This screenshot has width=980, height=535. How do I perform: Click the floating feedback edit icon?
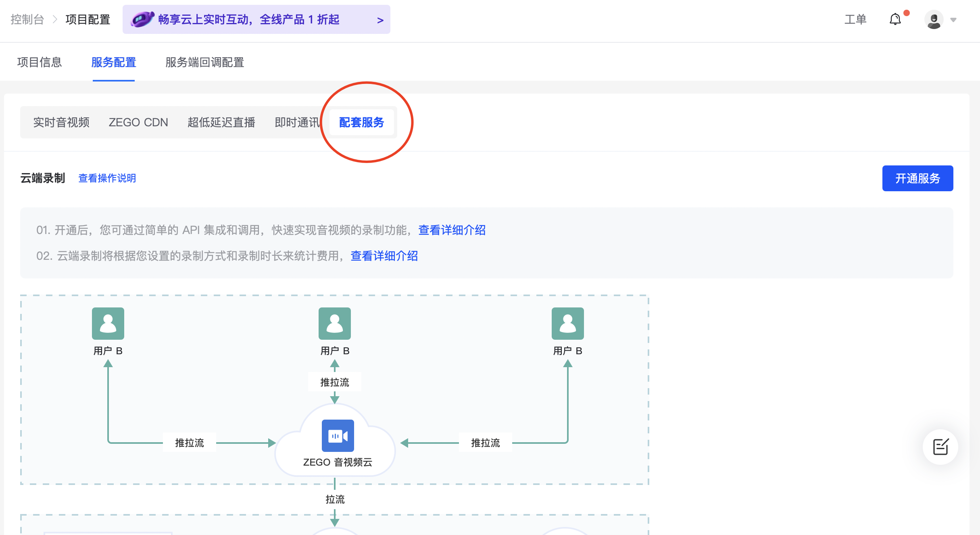coord(940,447)
